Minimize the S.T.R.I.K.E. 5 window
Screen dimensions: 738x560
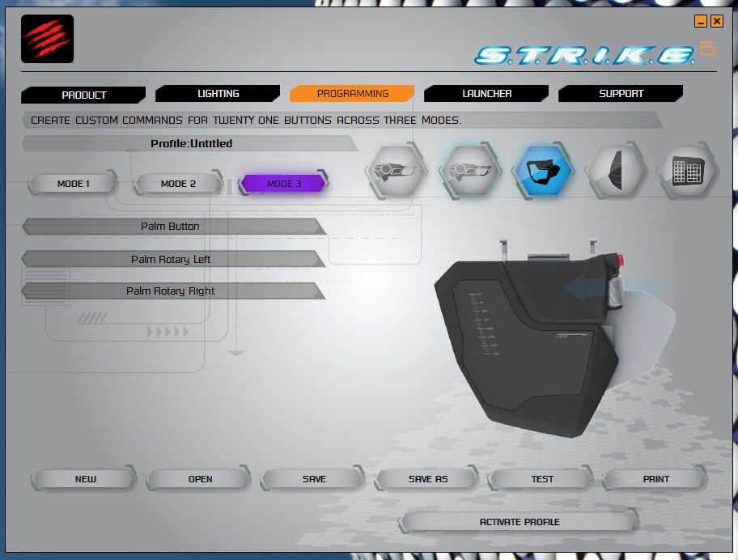pos(700,21)
